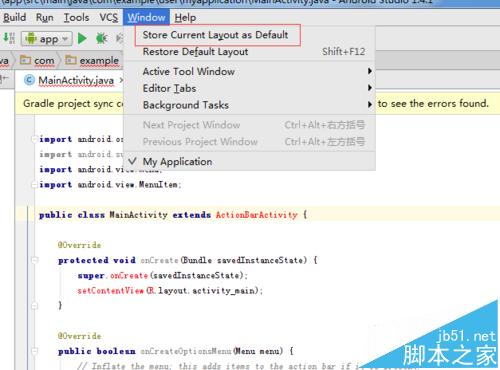
Task: Click the example folder breadcrumb
Action: [x=92, y=61]
